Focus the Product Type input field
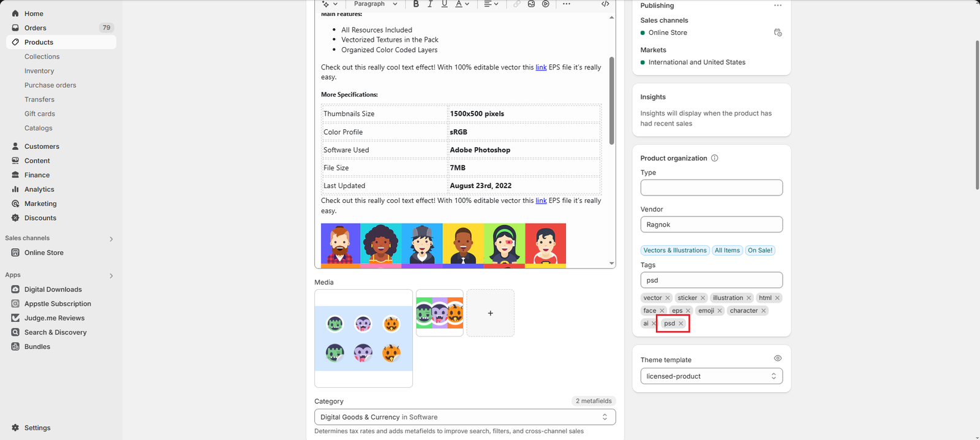 coord(712,188)
